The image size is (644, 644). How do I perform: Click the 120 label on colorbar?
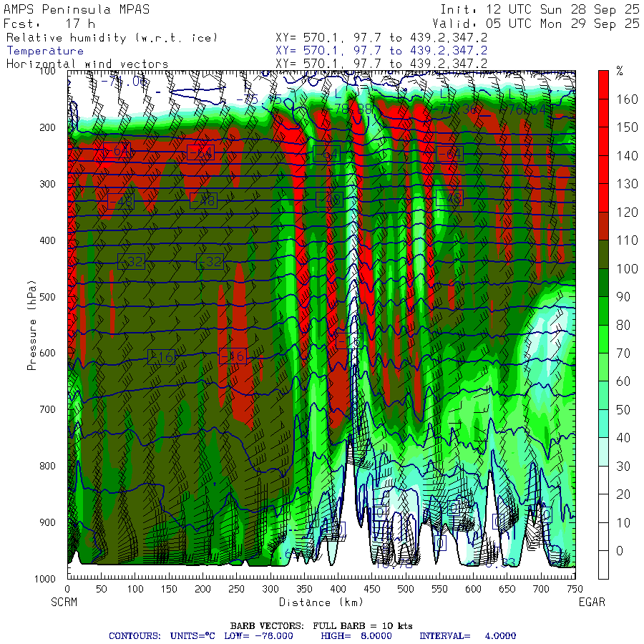pyautogui.click(x=627, y=213)
